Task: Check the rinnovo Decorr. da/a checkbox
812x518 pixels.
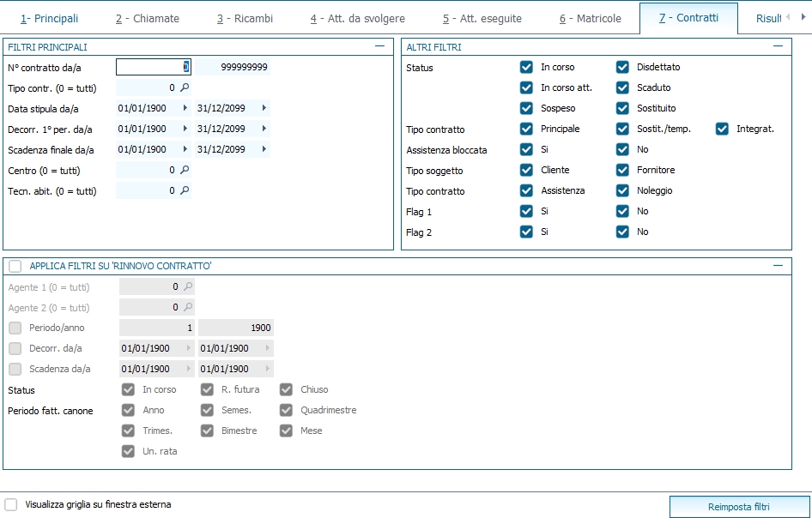Action: [x=15, y=348]
